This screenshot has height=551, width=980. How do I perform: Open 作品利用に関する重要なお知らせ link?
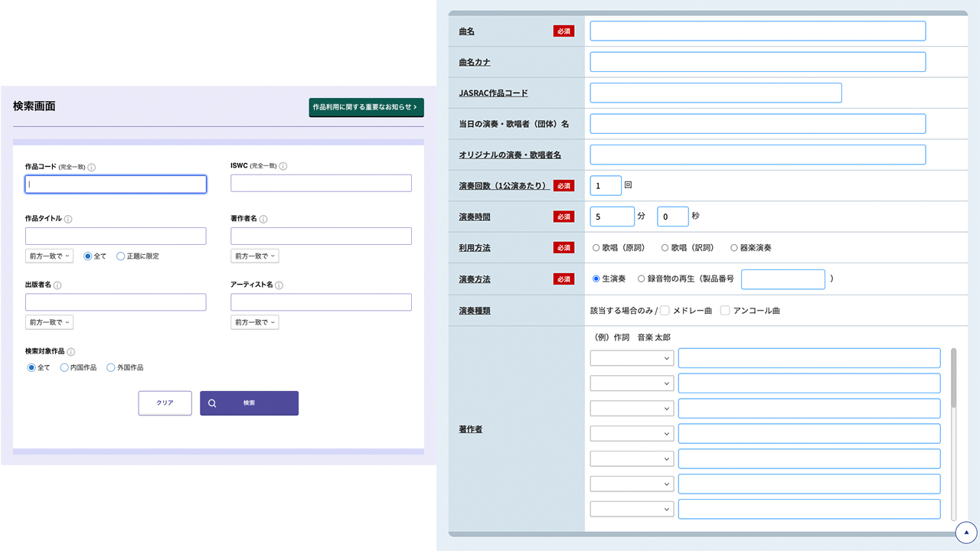click(366, 108)
